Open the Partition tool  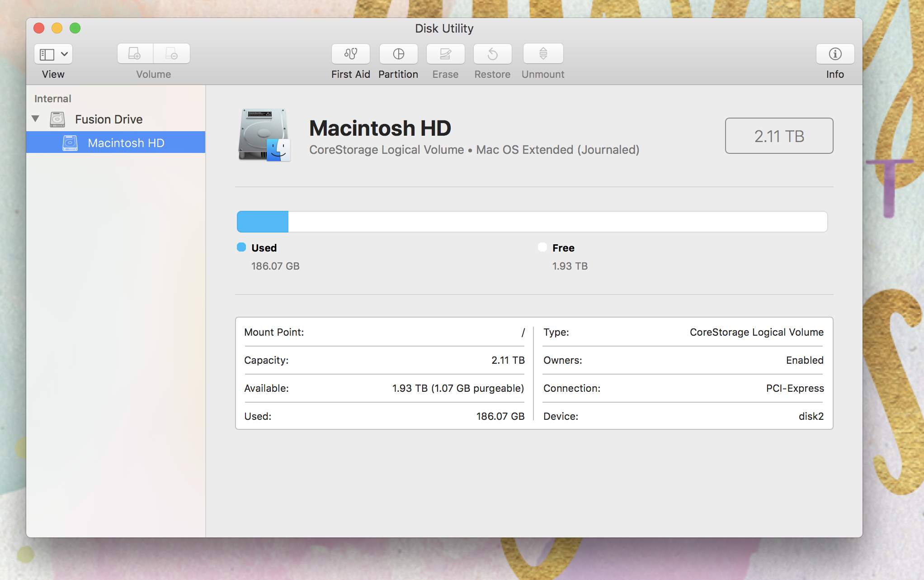[x=398, y=54]
